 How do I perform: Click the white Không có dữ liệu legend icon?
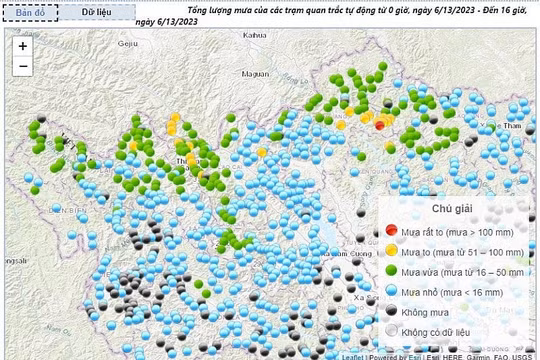(391, 330)
